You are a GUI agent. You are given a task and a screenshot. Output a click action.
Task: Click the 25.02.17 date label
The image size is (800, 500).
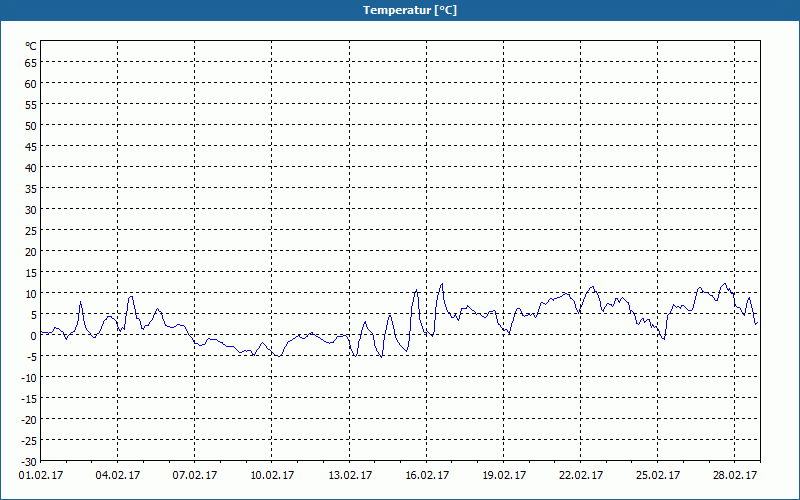click(x=658, y=475)
